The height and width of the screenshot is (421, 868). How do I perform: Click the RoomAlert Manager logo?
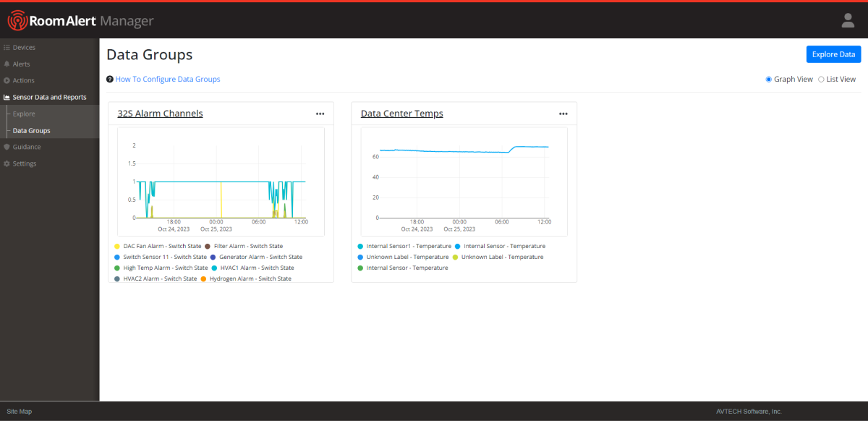(x=80, y=20)
